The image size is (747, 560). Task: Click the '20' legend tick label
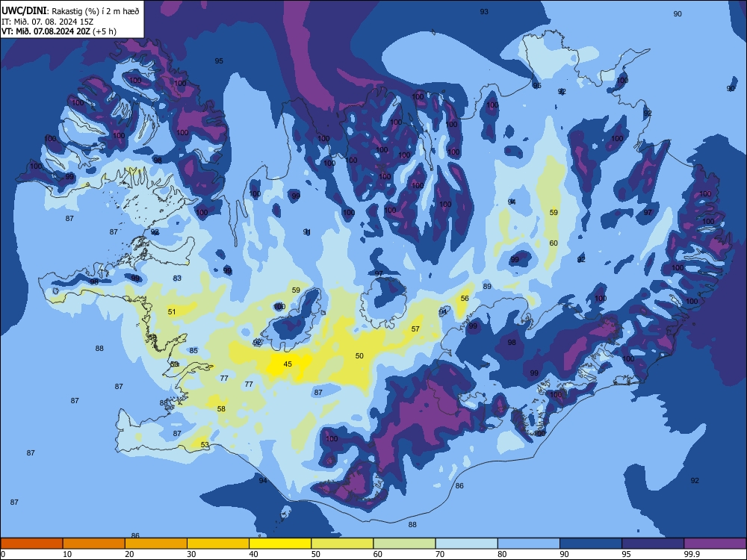129,554
